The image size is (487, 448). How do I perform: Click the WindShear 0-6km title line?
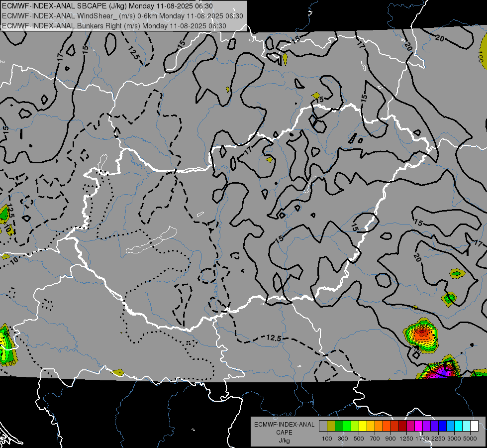coord(122,16)
